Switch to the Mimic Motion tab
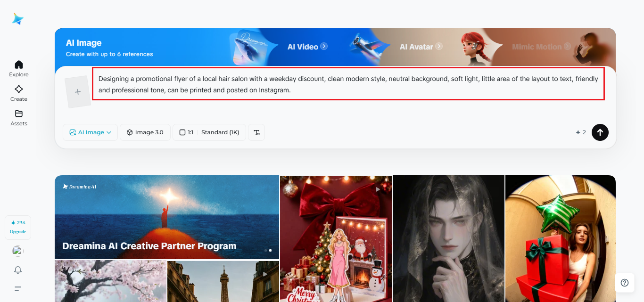Viewport: 644px width, 302px height. [541, 47]
